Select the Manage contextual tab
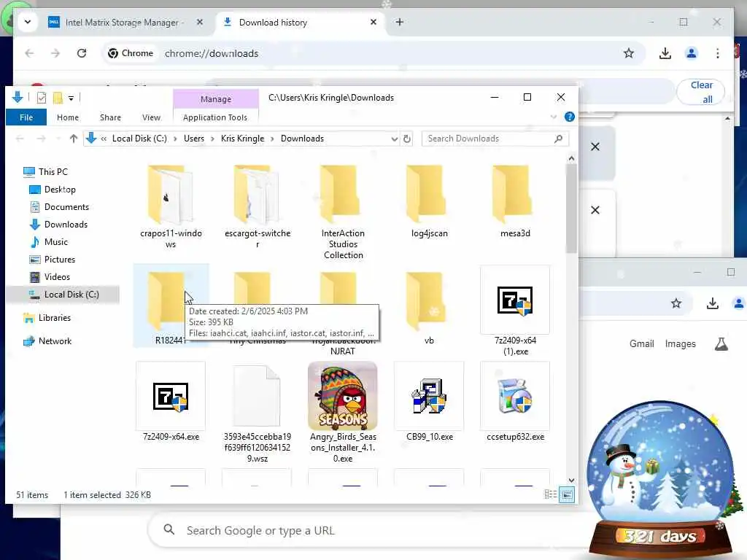This screenshot has width=747, height=560. (x=216, y=99)
